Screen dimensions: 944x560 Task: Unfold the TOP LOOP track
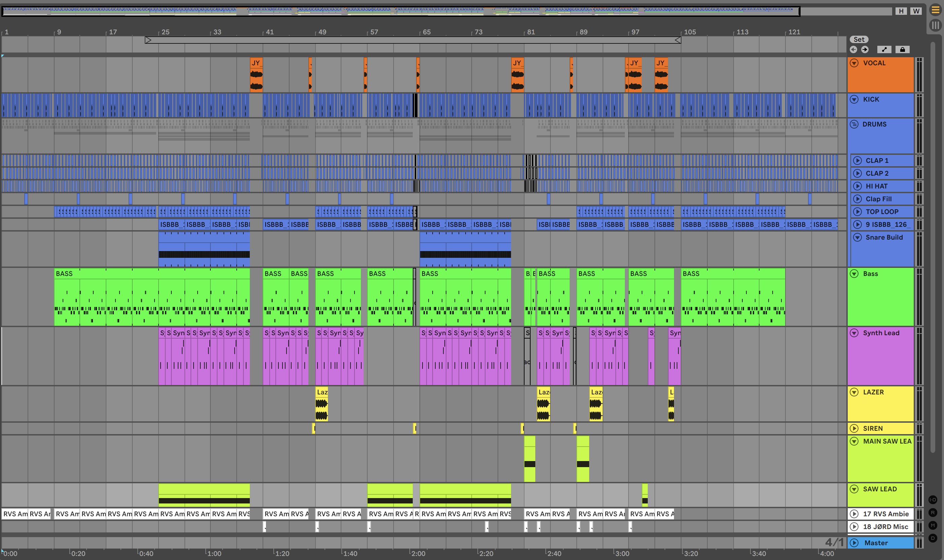(x=857, y=212)
